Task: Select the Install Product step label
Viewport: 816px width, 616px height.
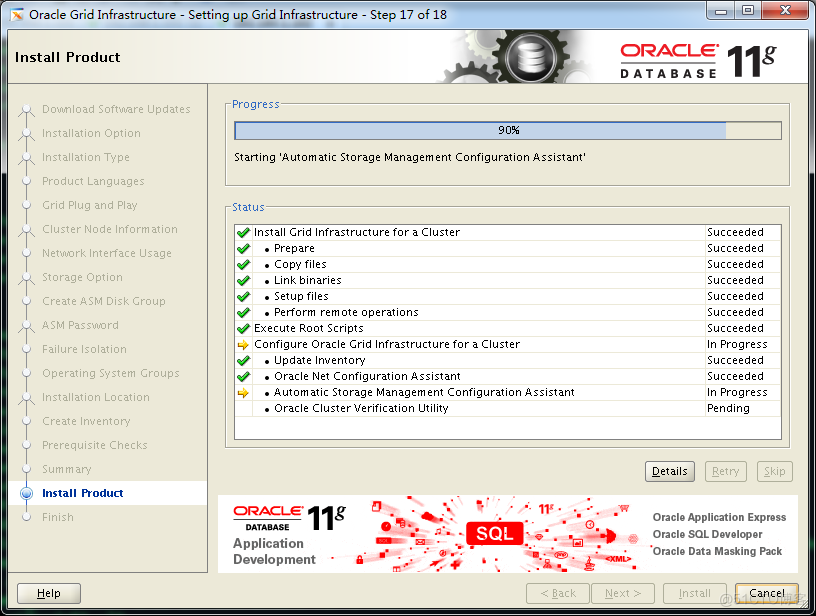Action: pos(83,493)
